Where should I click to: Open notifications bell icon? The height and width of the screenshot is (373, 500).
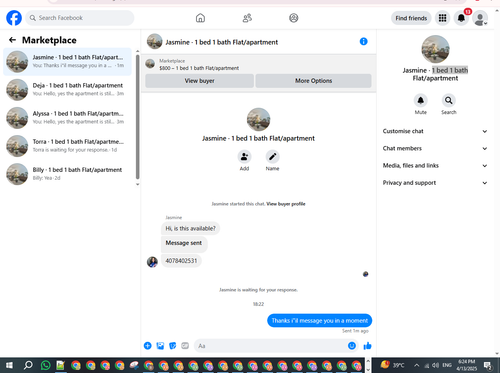(461, 18)
